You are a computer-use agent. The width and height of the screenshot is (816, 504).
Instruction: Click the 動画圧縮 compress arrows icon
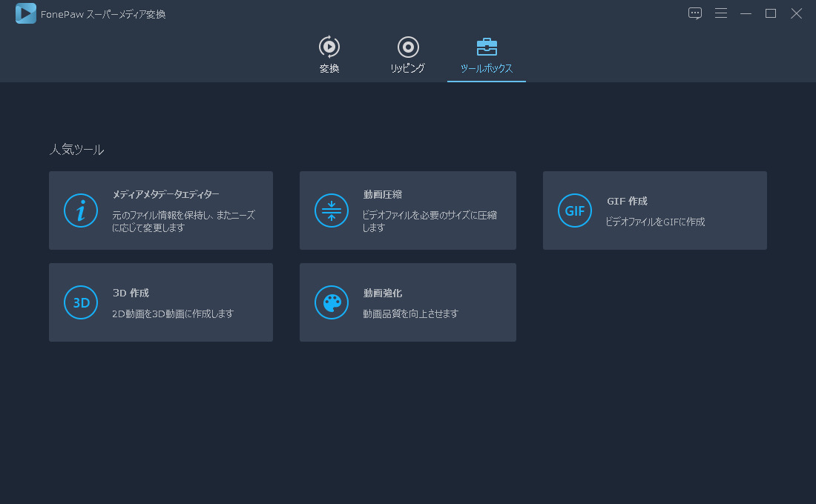click(x=332, y=210)
